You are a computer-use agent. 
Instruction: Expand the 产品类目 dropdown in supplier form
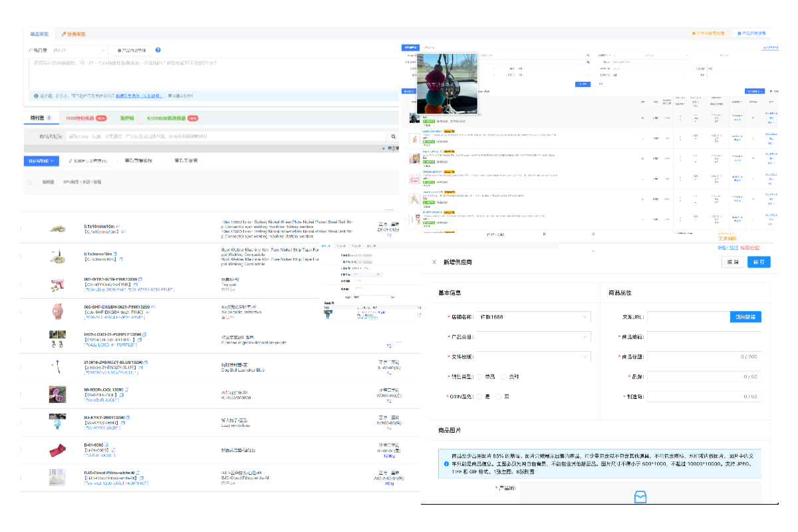pyautogui.click(x=533, y=337)
